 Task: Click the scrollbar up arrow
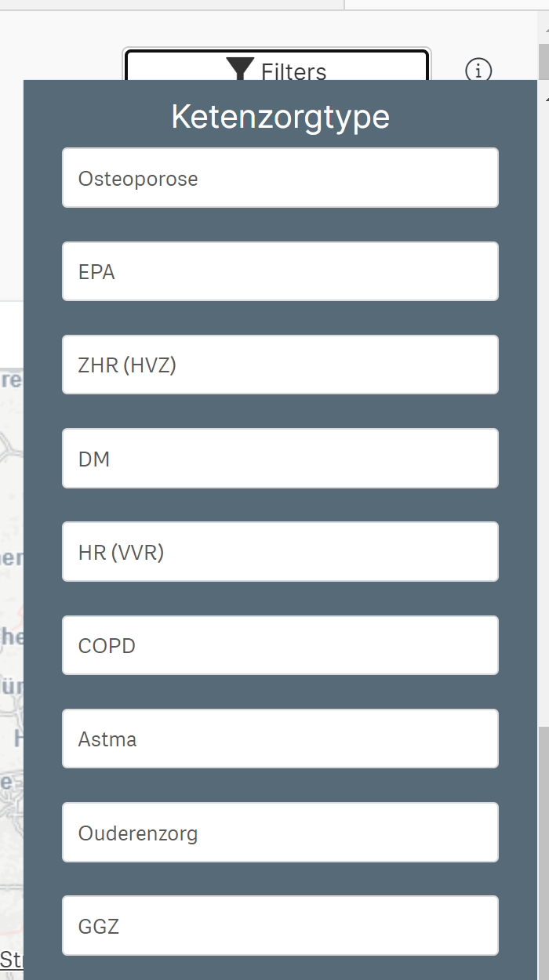pos(544,98)
